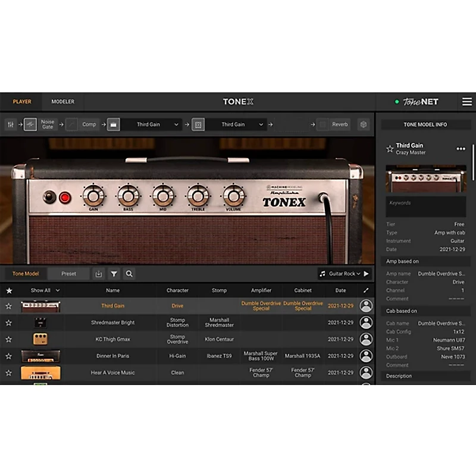The width and height of the screenshot is (476, 476).
Task: Click the MID knob on the amp
Action: click(163, 196)
